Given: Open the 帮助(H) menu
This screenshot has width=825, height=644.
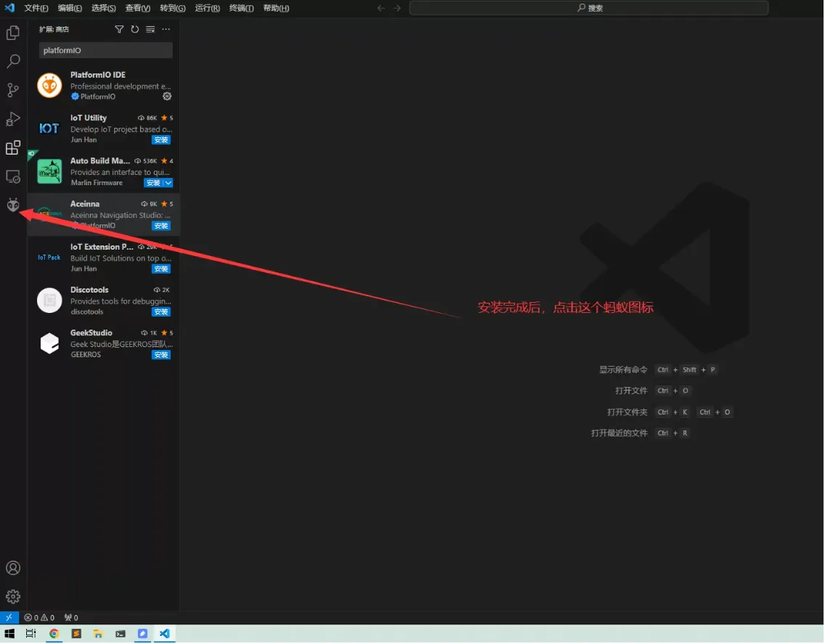Looking at the screenshot, I should pyautogui.click(x=276, y=8).
